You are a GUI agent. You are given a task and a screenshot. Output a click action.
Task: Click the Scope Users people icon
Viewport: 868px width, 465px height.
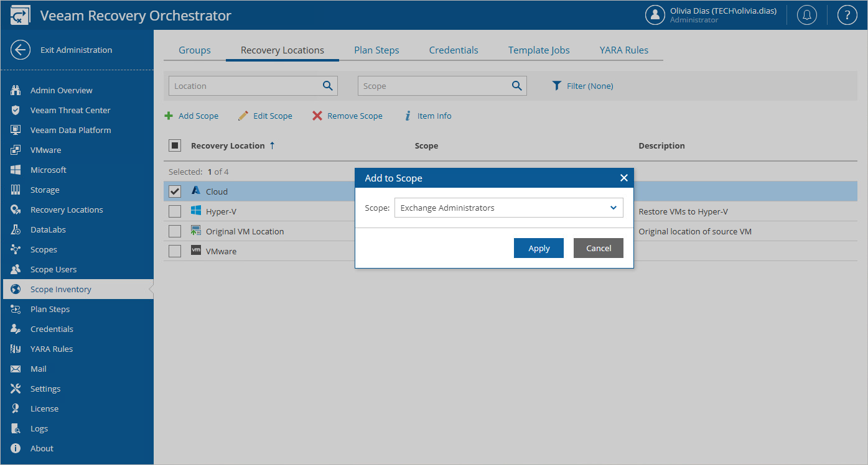point(16,269)
